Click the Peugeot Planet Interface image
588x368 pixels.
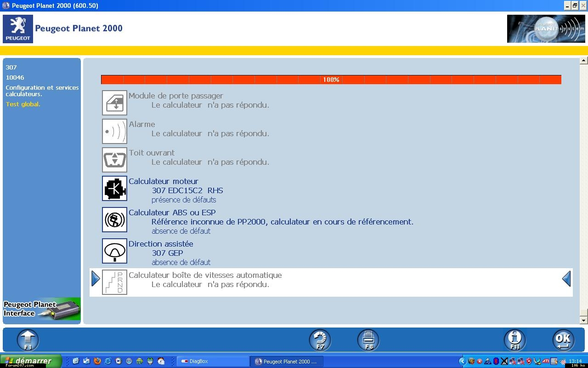42,309
